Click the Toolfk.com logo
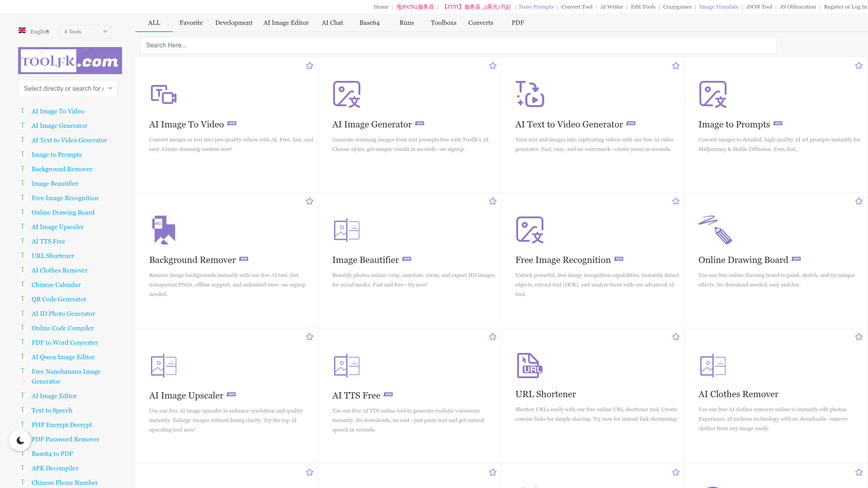 pyautogui.click(x=70, y=61)
